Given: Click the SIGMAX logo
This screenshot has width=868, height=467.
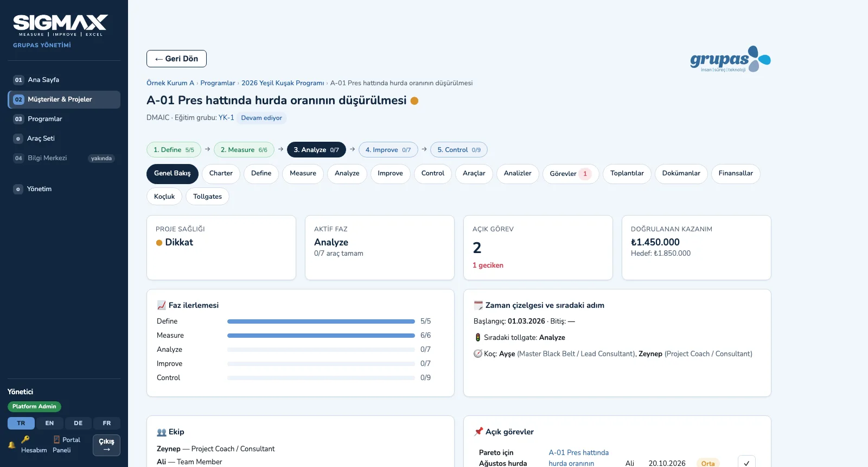Looking at the screenshot, I should click(60, 26).
